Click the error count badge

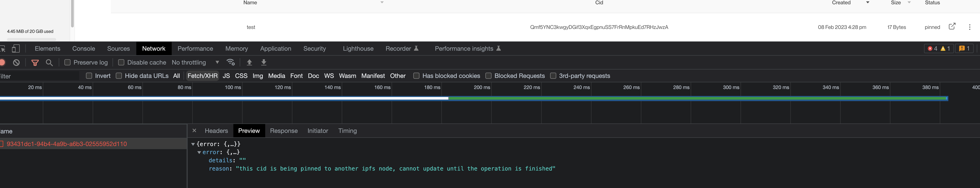click(x=932, y=48)
